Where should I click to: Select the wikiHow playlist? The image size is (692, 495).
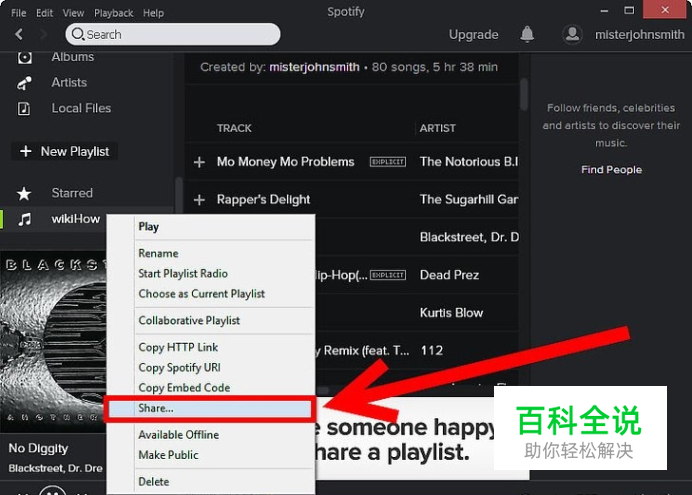click(75, 219)
